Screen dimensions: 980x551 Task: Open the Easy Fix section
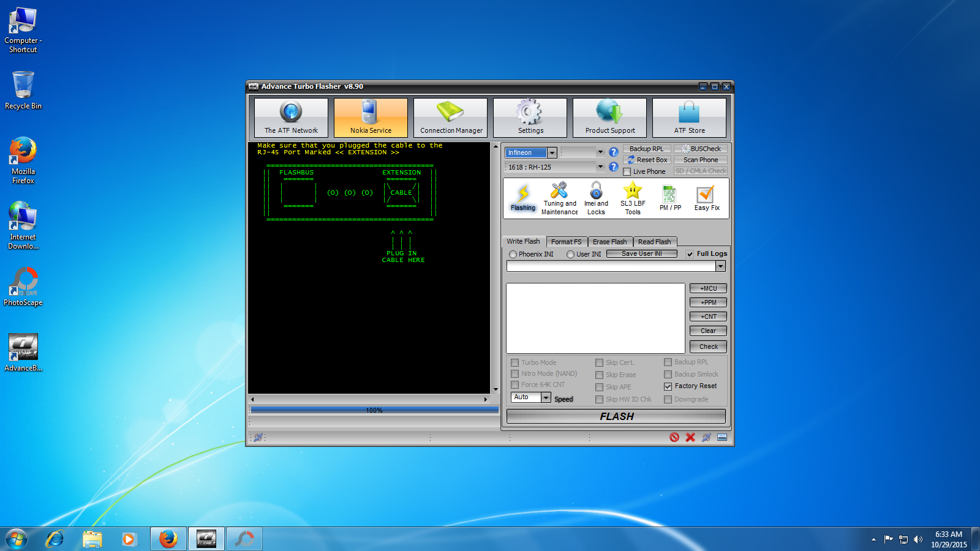point(707,198)
